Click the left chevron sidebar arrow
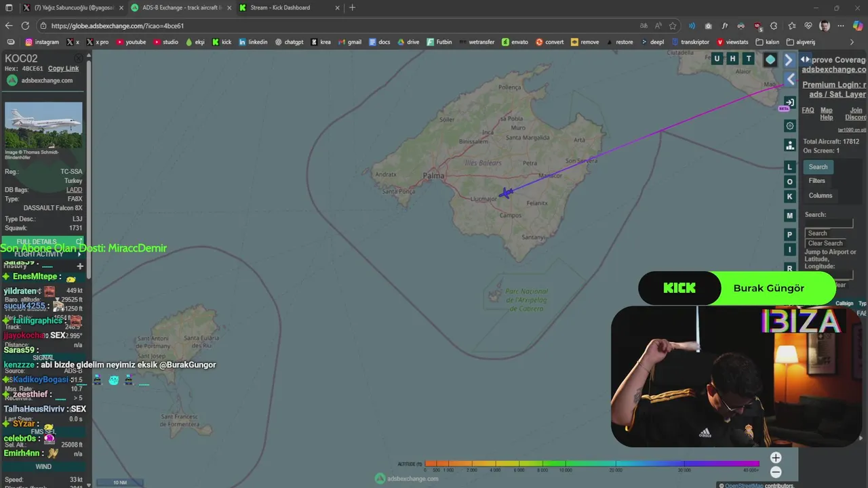This screenshot has height=488, width=868. (x=789, y=79)
